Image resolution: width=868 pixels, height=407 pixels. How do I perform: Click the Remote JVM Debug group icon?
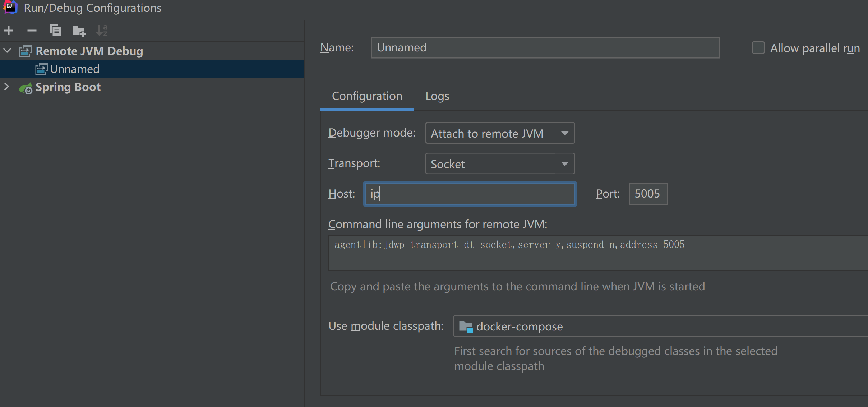(26, 51)
